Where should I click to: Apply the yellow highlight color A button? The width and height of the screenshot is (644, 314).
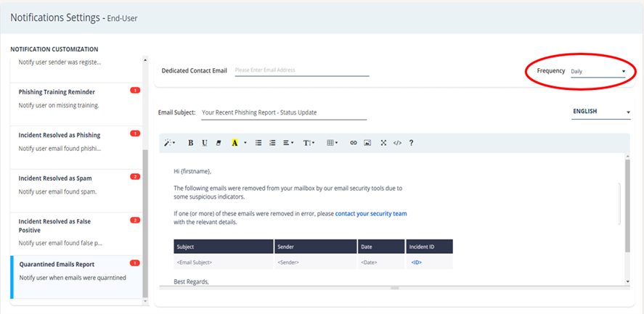(x=235, y=143)
